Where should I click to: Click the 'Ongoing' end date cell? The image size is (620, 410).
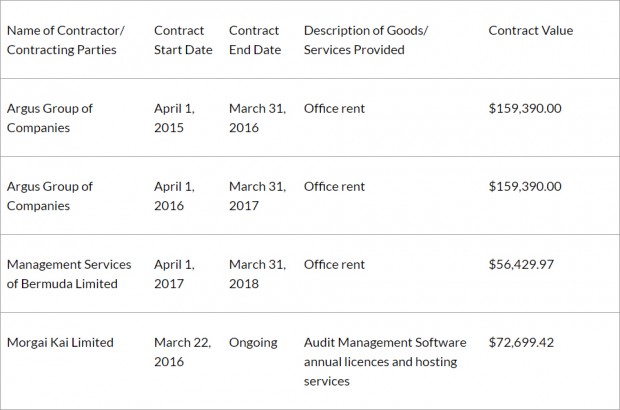pyautogui.click(x=253, y=342)
